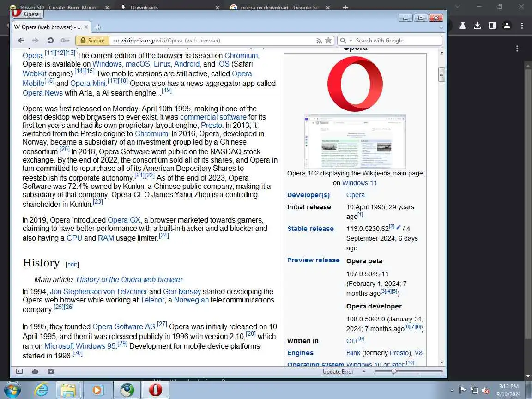
Task: Open the Blink engine link
Action: click(353, 353)
